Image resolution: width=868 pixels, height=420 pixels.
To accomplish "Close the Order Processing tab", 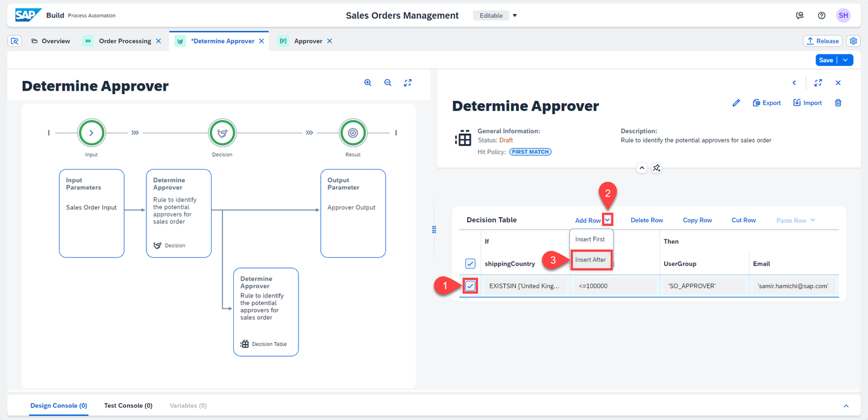I will (159, 41).
